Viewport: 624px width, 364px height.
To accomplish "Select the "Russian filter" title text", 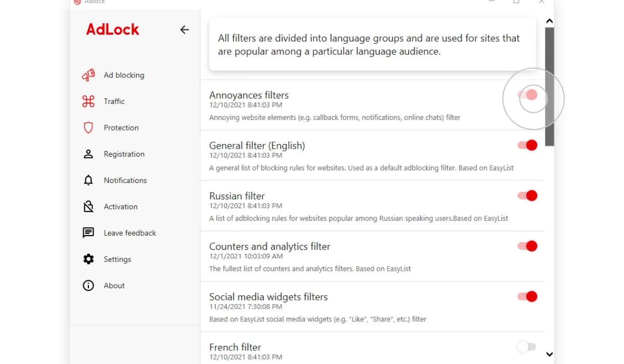I will pos(237,196).
